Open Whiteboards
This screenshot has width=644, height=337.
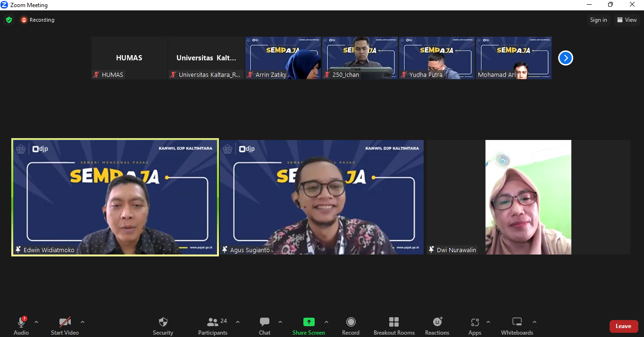pyautogui.click(x=517, y=322)
